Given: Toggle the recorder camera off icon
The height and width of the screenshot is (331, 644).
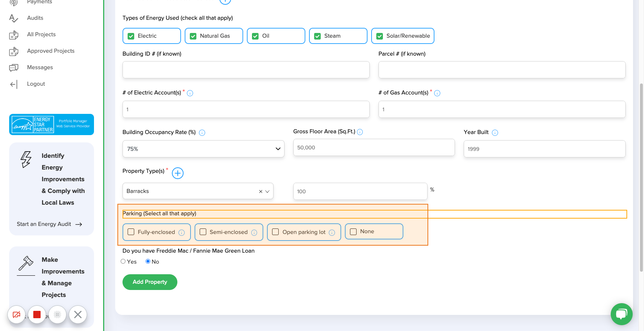Looking at the screenshot, I should tap(16, 315).
